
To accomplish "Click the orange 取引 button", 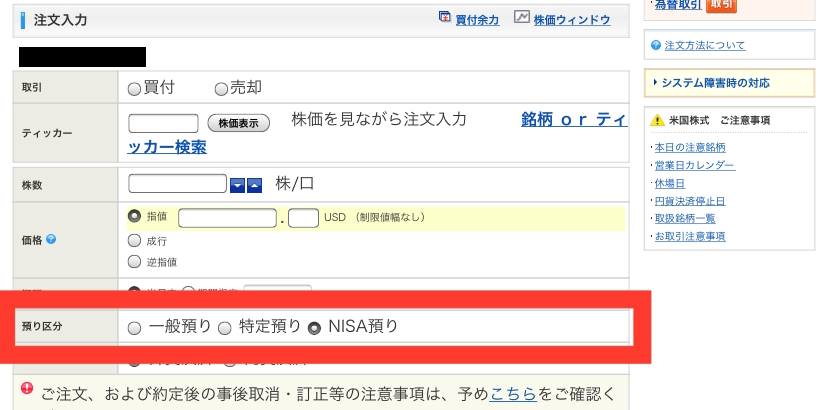I will pos(721,5).
